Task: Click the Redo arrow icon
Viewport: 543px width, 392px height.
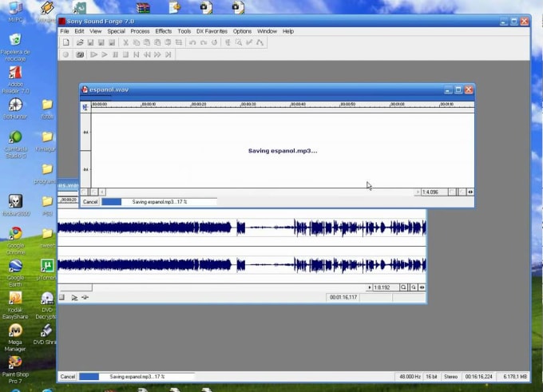Action: (204, 42)
